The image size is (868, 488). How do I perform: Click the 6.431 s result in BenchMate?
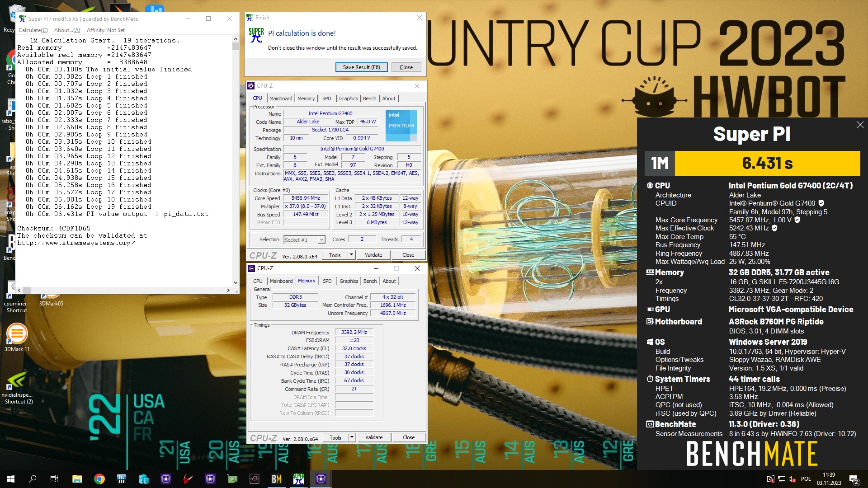767,163
